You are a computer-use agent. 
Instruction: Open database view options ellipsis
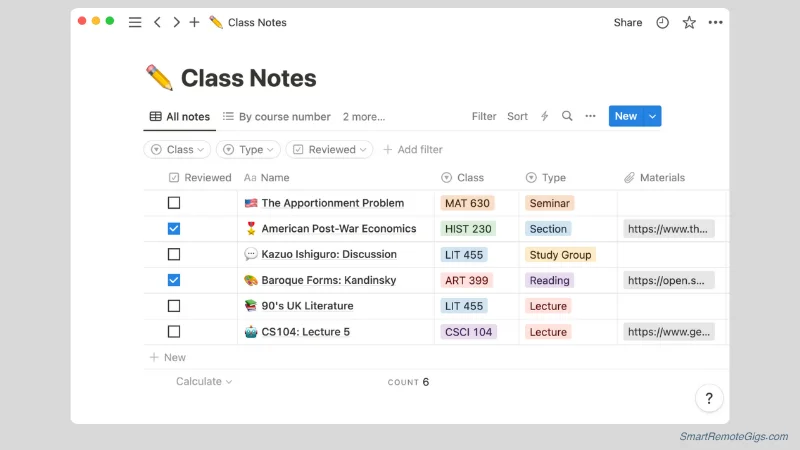click(590, 116)
